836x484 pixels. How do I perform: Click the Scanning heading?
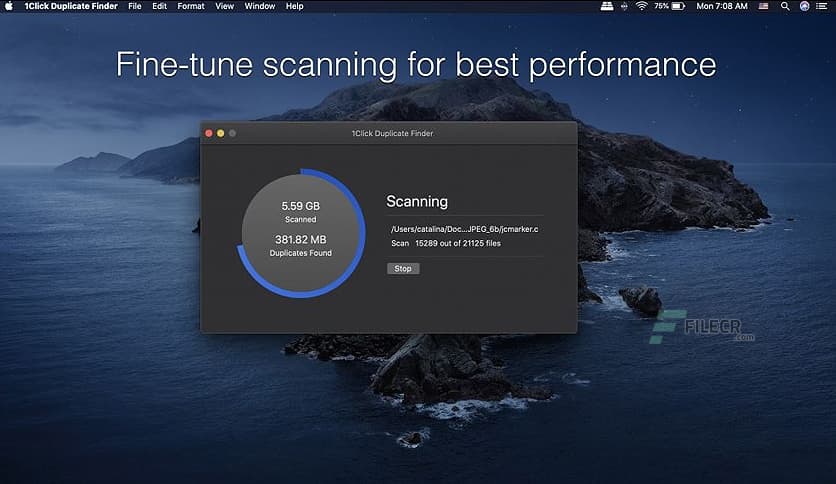417,201
